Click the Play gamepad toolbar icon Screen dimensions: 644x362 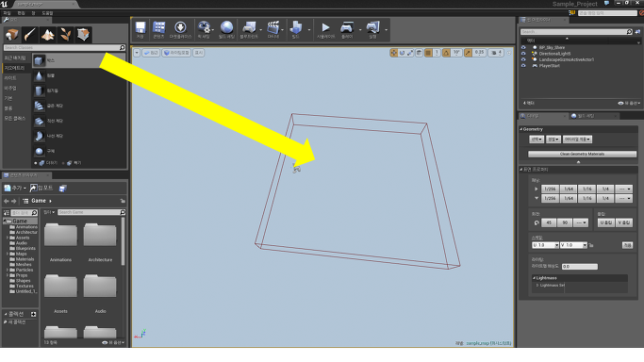tap(347, 27)
